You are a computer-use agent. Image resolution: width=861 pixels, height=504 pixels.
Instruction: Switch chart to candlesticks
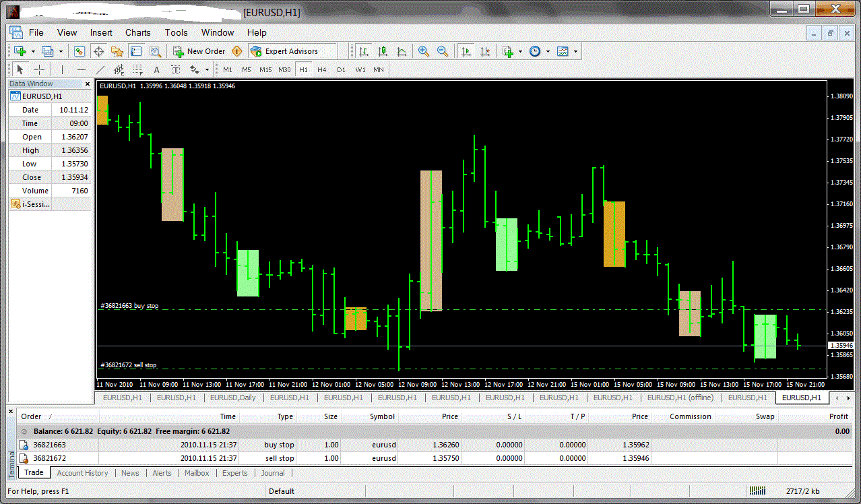point(383,51)
